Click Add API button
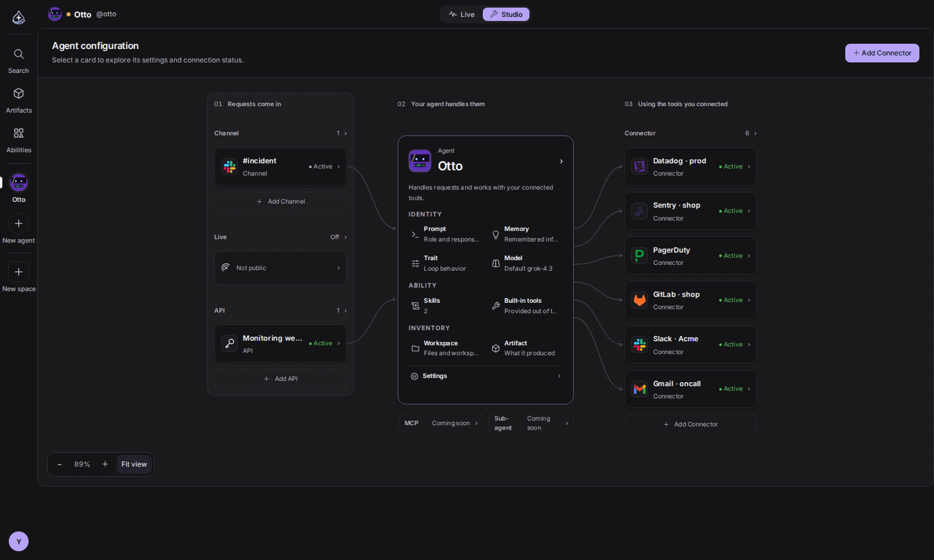Screen dimensions: 934x560 click(x=280, y=379)
